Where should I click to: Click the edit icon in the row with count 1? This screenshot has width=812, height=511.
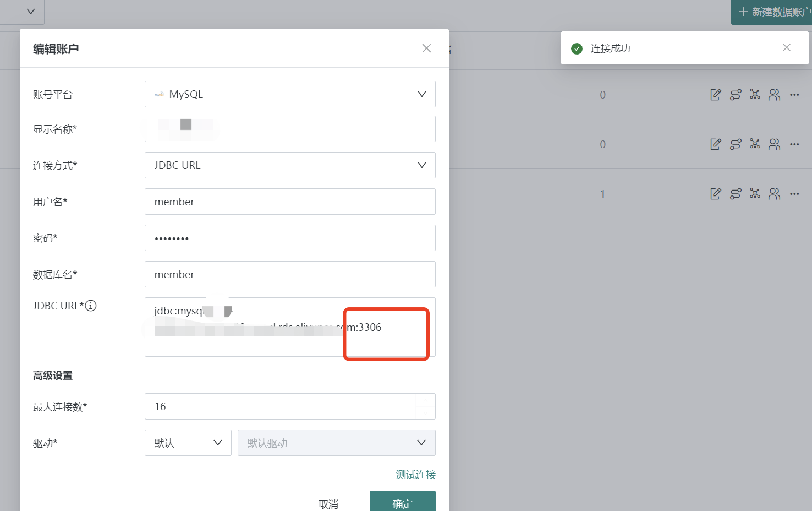click(715, 194)
